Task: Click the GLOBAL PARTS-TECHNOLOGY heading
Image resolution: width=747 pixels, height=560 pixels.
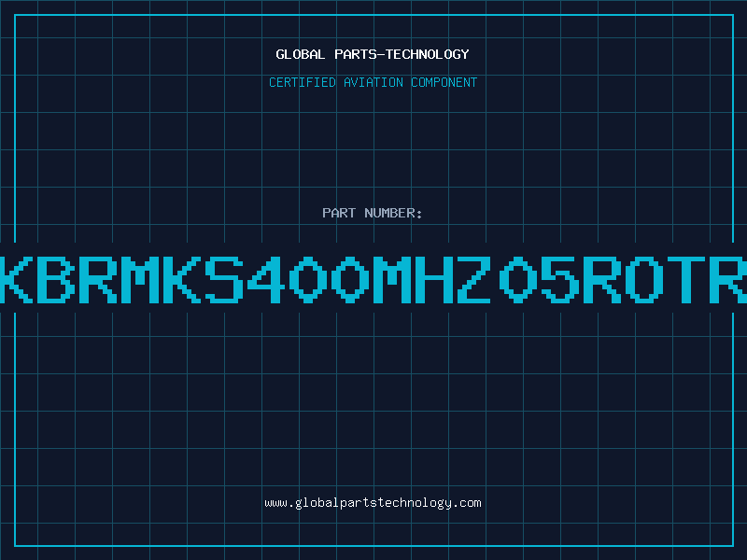Action: coord(373,54)
